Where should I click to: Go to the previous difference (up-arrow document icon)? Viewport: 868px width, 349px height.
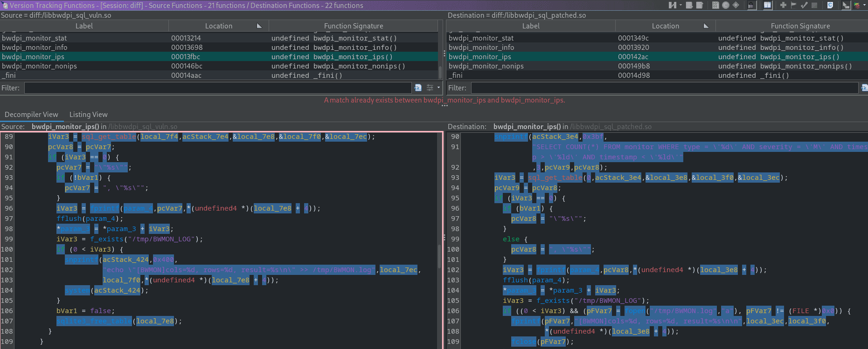point(700,5)
